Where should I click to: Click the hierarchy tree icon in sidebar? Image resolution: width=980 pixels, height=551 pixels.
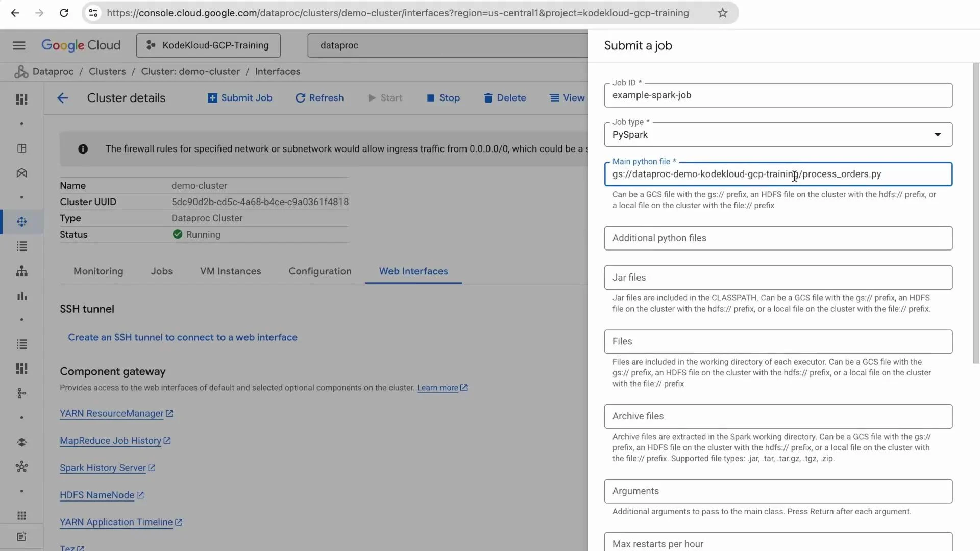21,271
